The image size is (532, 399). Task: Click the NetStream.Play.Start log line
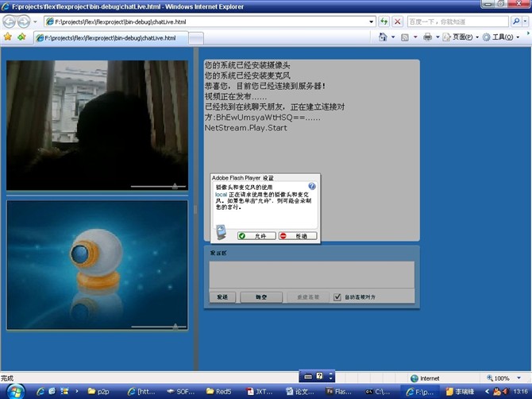(x=246, y=128)
